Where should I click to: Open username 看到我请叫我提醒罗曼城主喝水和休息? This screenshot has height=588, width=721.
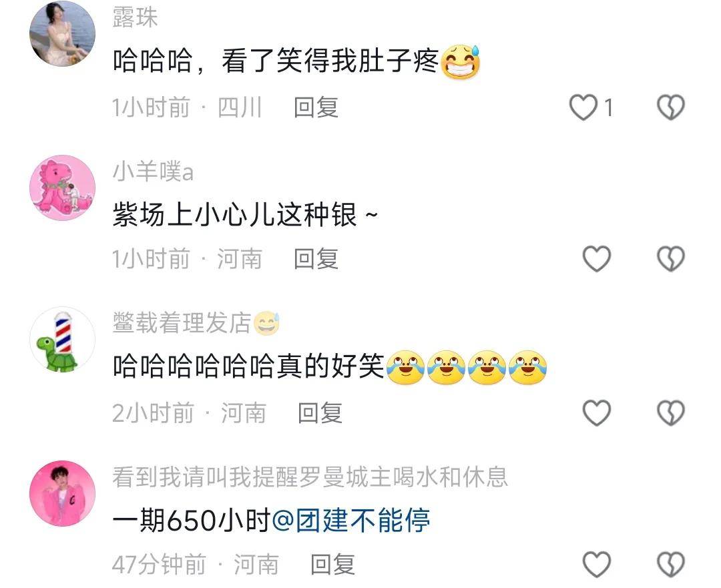click(x=310, y=477)
